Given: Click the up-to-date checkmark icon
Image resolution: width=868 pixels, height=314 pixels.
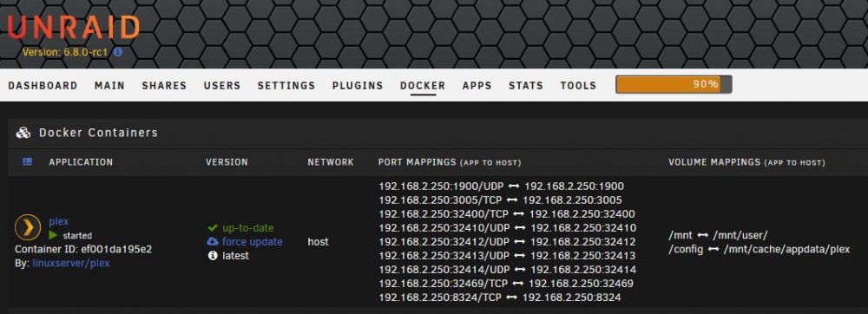Looking at the screenshot, I should (213, 228).
